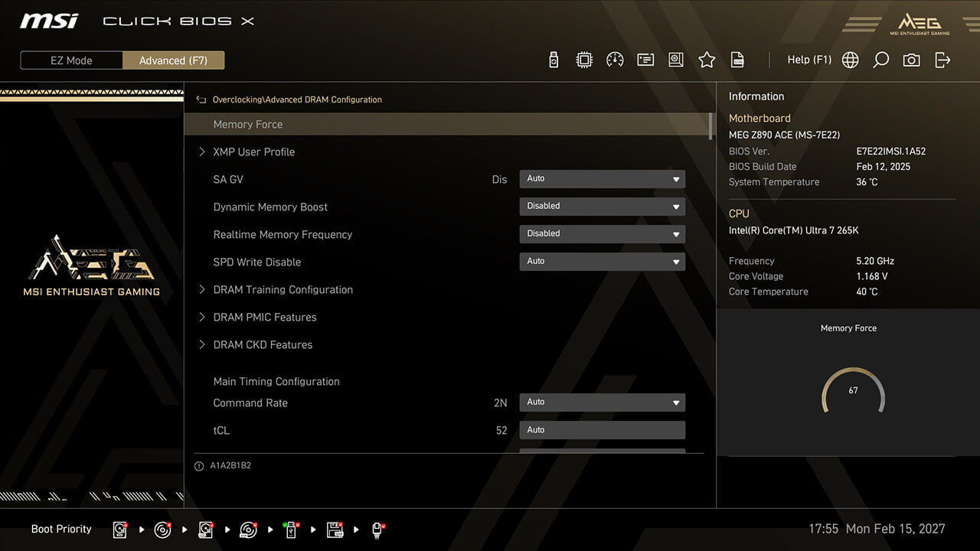Take a screenshot with the camera icon
This screenshot has width=980, height=551.
pos(911,60)
